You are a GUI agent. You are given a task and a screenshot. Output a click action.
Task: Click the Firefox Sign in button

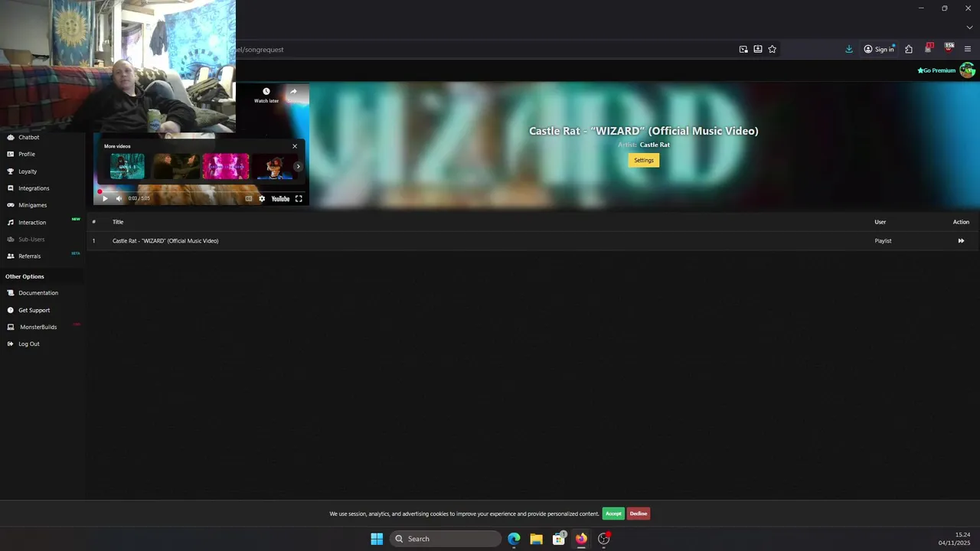tap(879, 49)
